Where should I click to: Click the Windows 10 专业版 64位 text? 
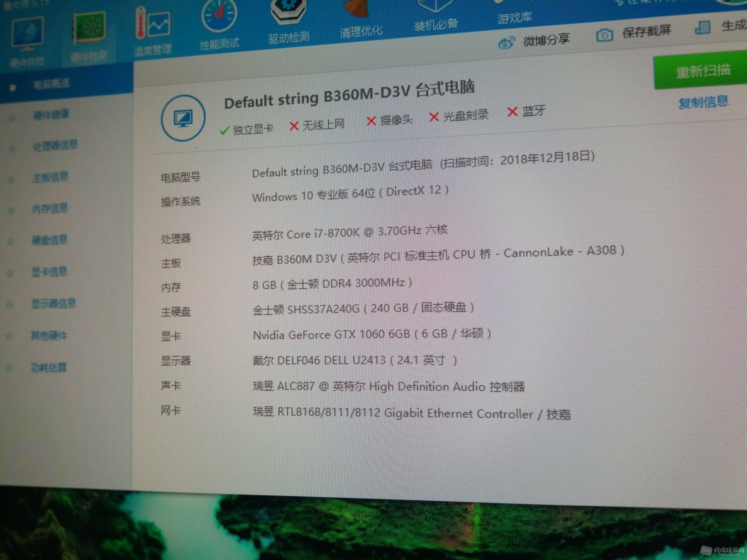click(x=350, y=194)
